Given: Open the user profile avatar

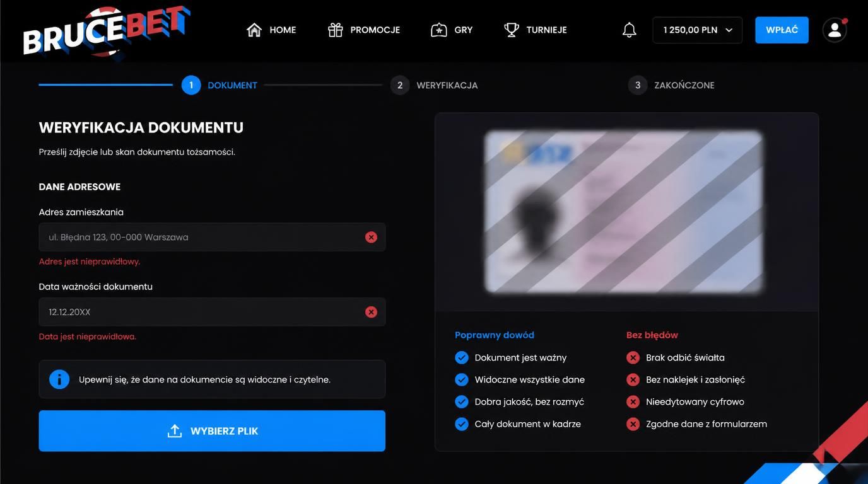Looking at the screenshot, I should pyautogui.click(x=835, y=30).
